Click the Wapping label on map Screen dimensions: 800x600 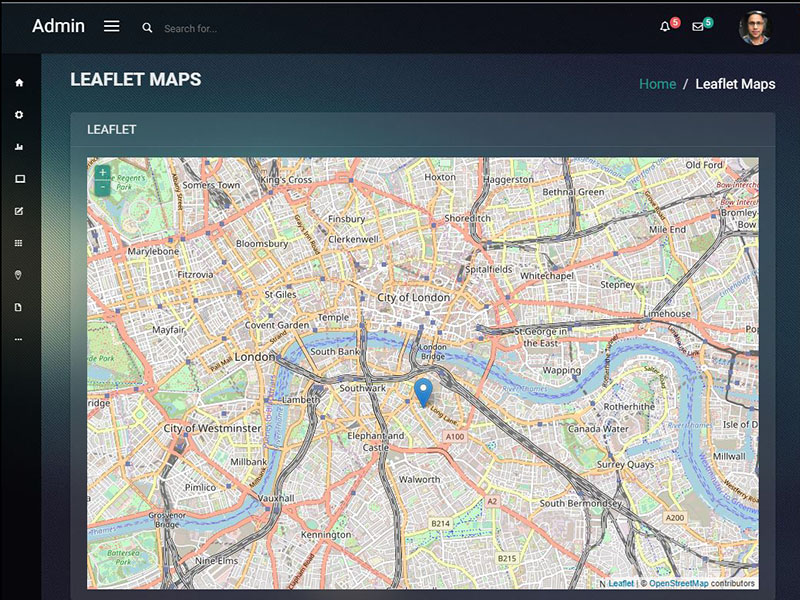click(562, 370)
